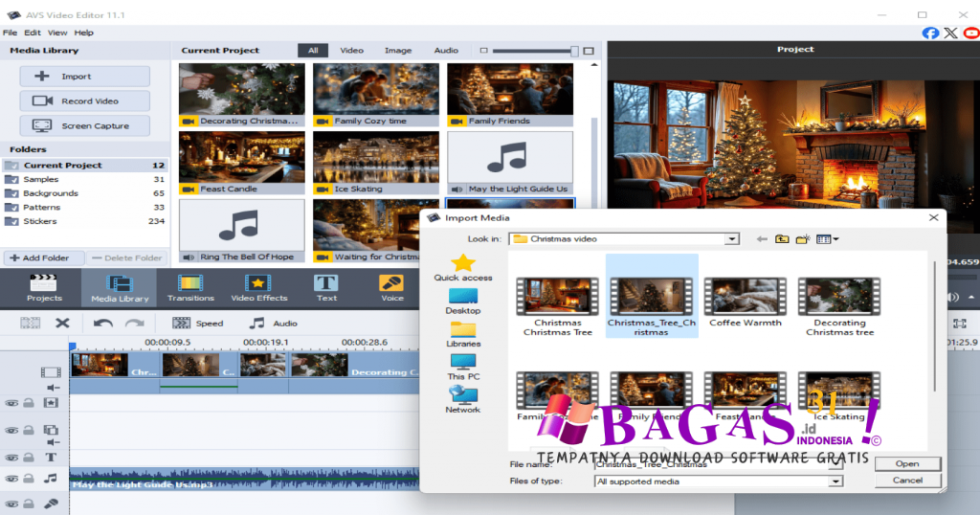This screenshot has height=515, width=980.
Task: Go up one folder level in dialog
Action: coord(782,238)
